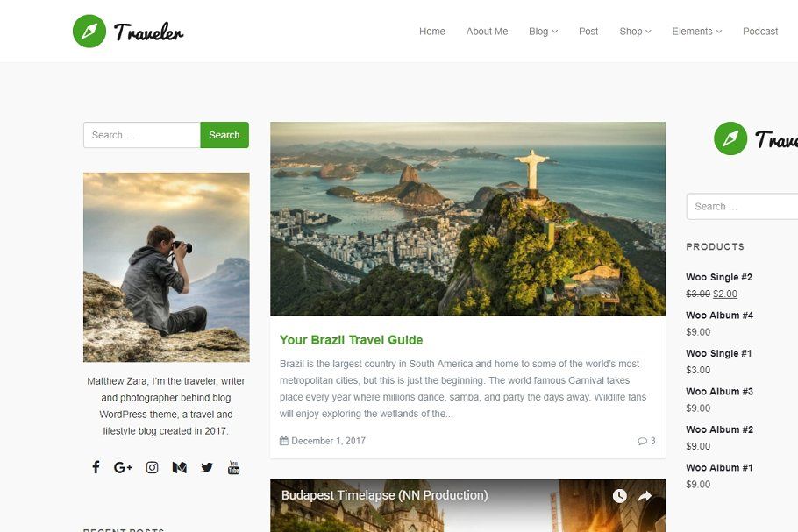Open the Facebook social icon
The height and width of the screenshot is (532, 798).
[96, 467]
